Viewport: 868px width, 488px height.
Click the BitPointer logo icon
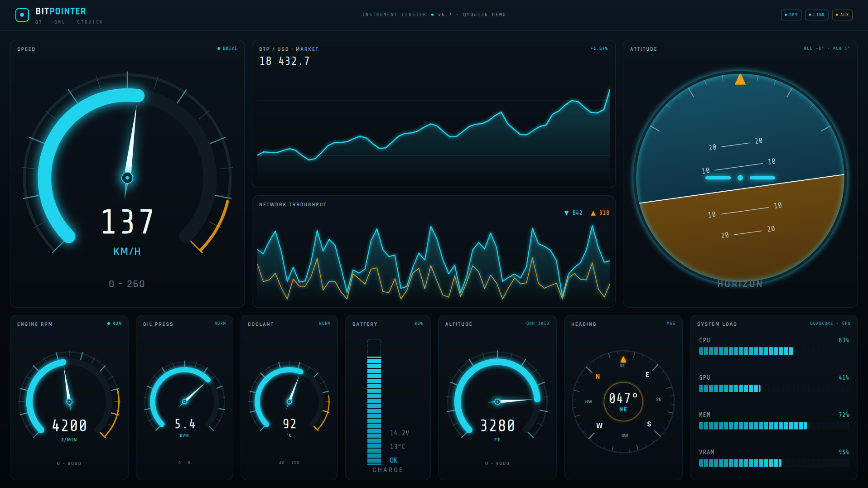pos(22,15)
